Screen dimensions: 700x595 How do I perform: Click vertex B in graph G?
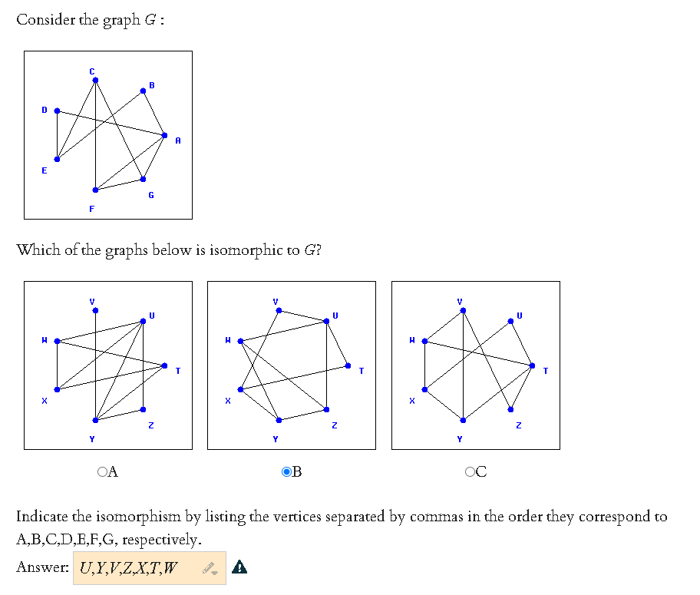click(x=143, y=91)
